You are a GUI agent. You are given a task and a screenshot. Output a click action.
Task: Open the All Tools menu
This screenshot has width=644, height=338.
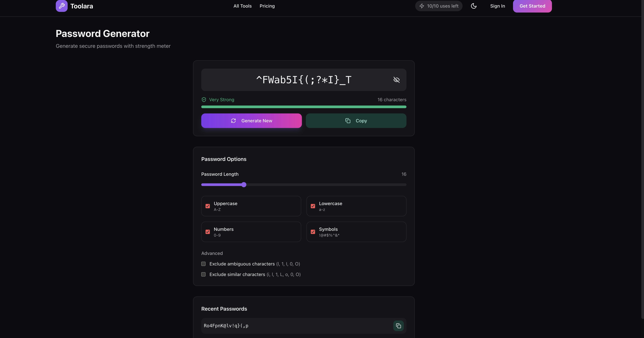click(242, 6)
